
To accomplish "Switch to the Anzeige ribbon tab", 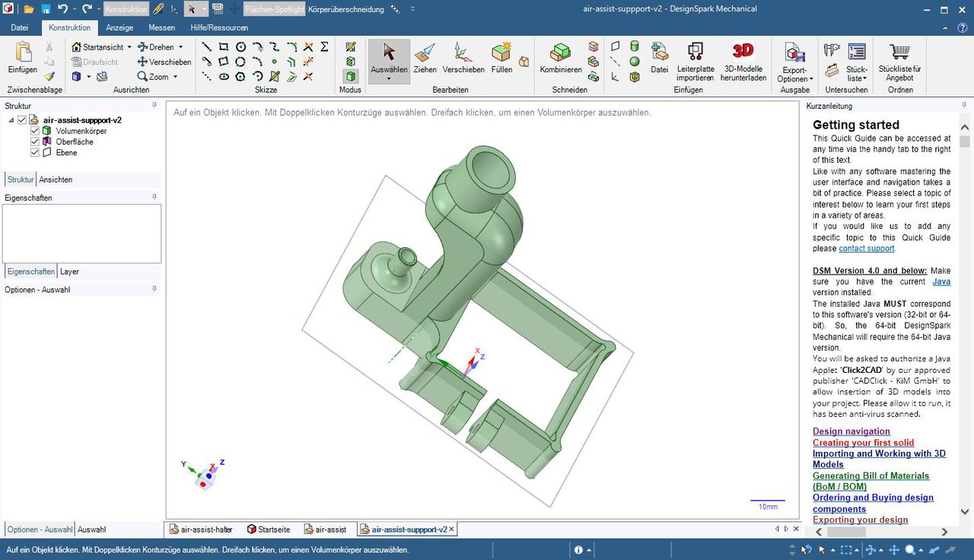I will tap(119, 27).
